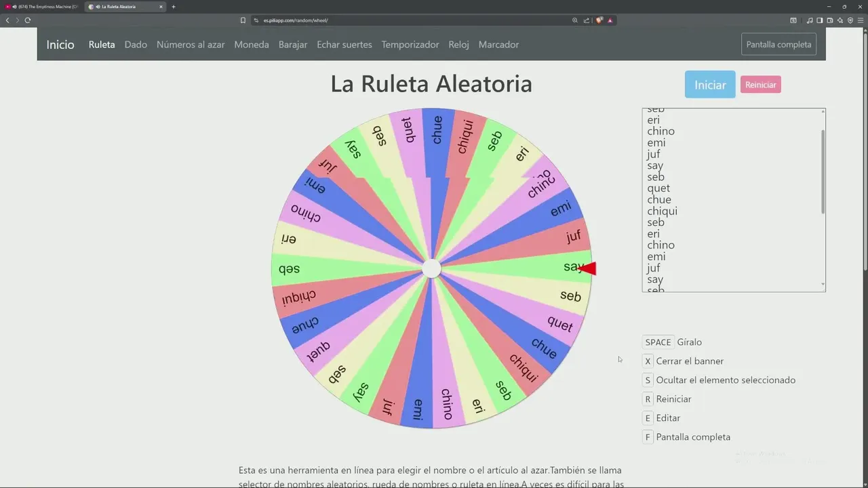Open site settings icon beside the URL
The height and width of the screenshot is (488, 868).
coord(257,20)
